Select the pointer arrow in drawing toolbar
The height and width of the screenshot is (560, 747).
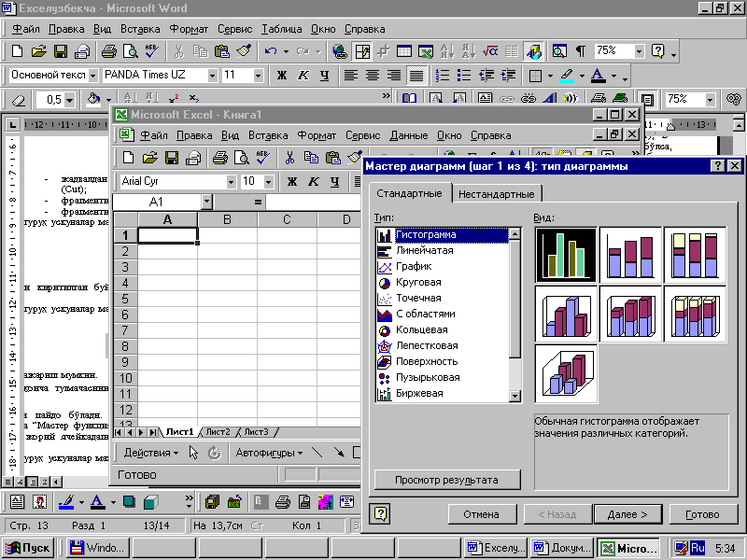tap(193, 453)
